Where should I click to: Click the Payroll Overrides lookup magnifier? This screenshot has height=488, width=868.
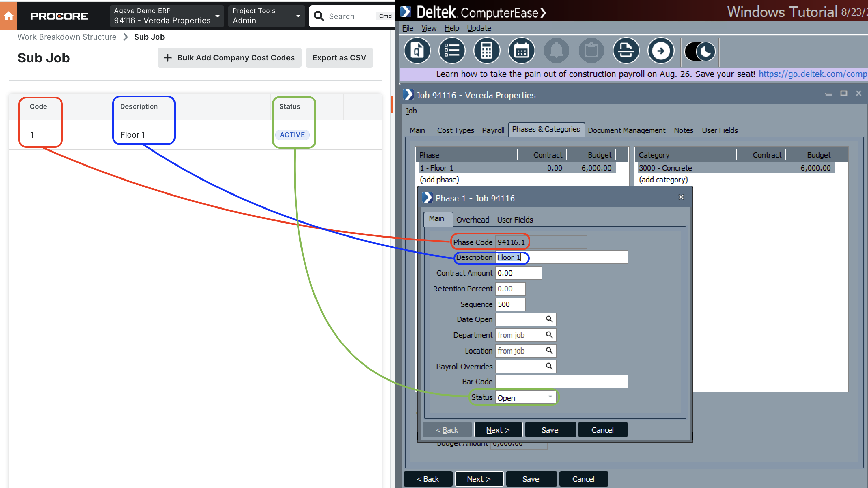(x=549, y=366)
